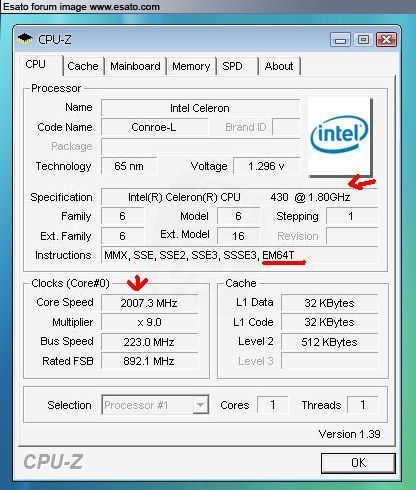Maximize the CPU-Z window
The image size is (416, 490).
(363, 40)
